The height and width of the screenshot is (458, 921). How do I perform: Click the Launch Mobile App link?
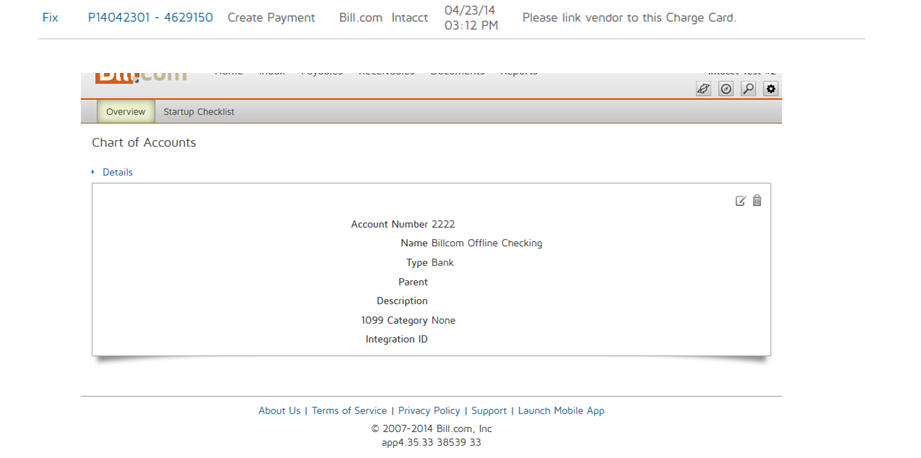(x=561, y=410)
